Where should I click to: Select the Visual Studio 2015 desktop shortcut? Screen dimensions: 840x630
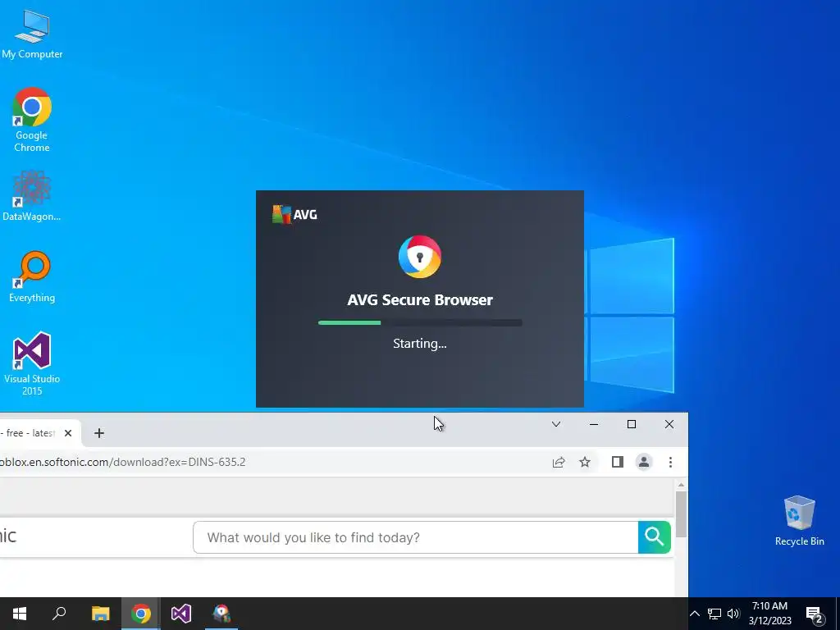pos(32,363)
